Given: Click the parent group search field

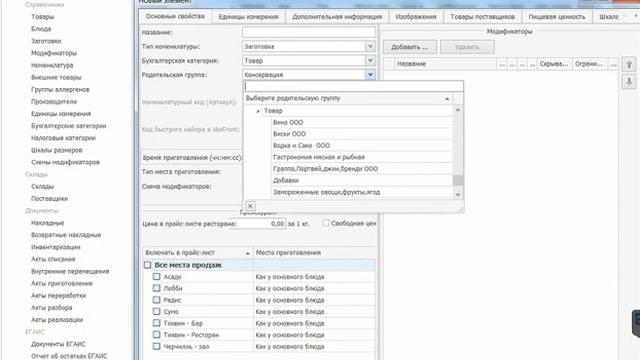Looking at the screenshot, I should (353, 86).
